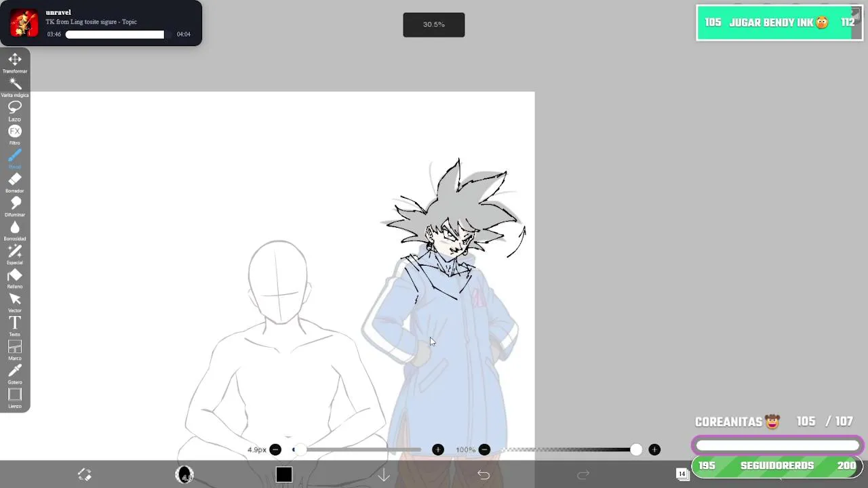
Task: Select the Borrosidad blur tool
Action: tap(15, 230)
